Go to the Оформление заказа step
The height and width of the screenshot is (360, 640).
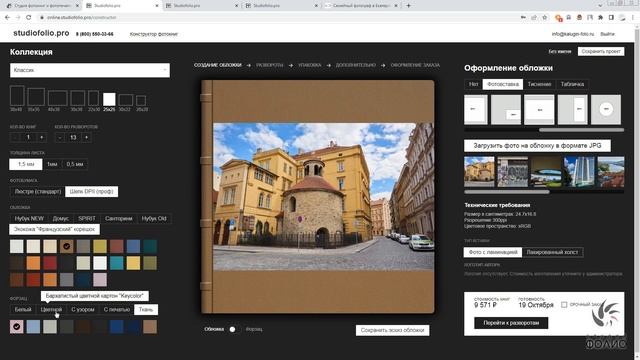click(x=415, y=65)
